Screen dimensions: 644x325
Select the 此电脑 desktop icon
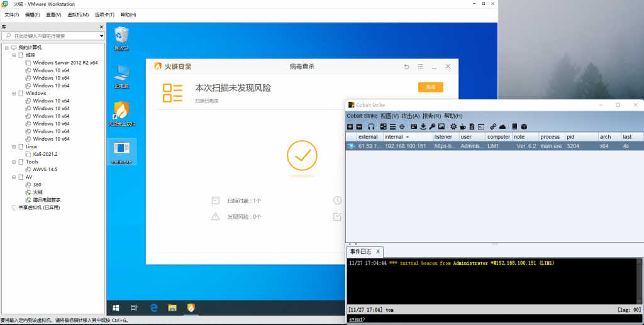click(x=121, y=76)
